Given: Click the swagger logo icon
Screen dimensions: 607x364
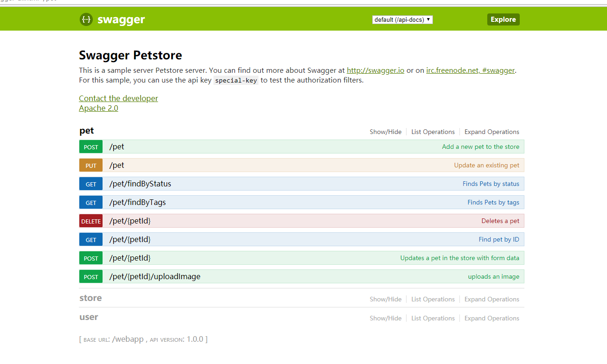Looking at the screenshot, I should [86, 19].
